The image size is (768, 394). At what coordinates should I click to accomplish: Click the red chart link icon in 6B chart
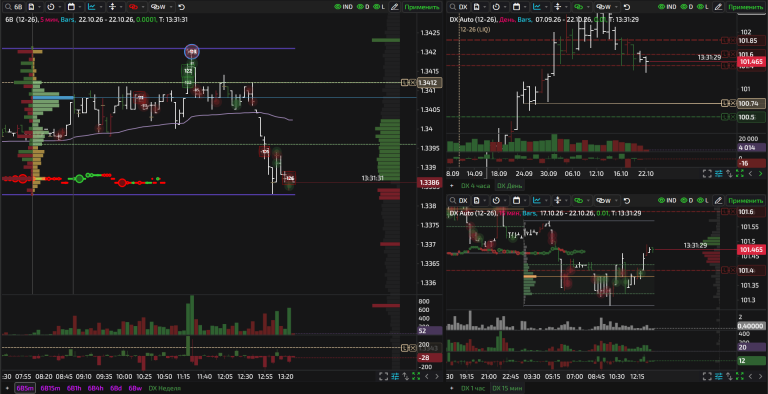point(133,7)
